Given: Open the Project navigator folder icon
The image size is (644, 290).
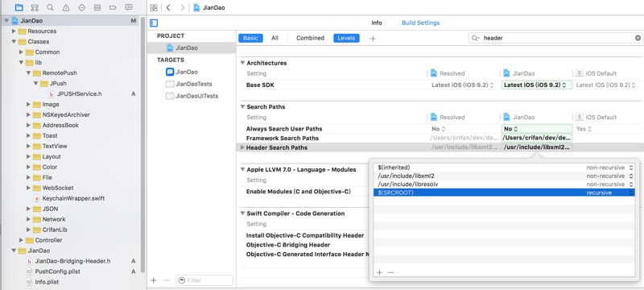Looking at the screenshot, I should (19, 7).
